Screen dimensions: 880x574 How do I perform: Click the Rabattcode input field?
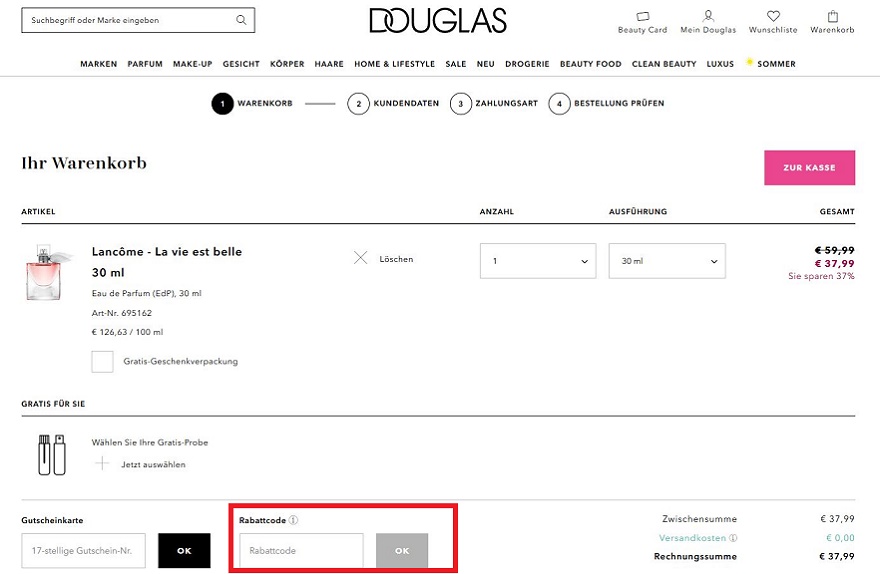tap(301, 550)
